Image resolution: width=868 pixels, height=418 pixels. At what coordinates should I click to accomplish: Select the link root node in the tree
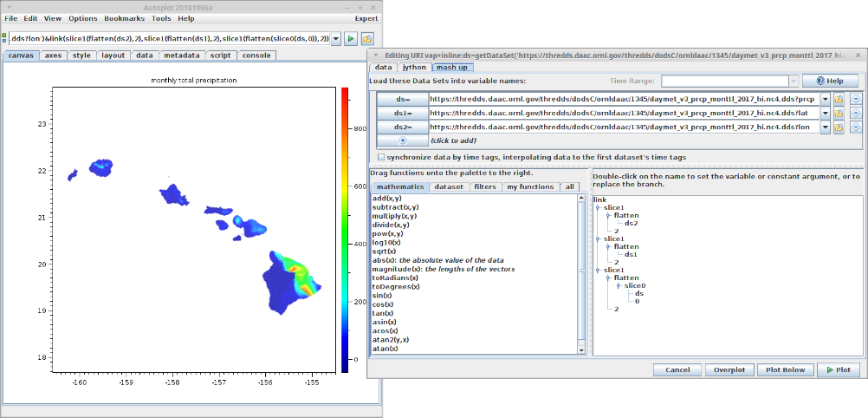coord(599,199)
